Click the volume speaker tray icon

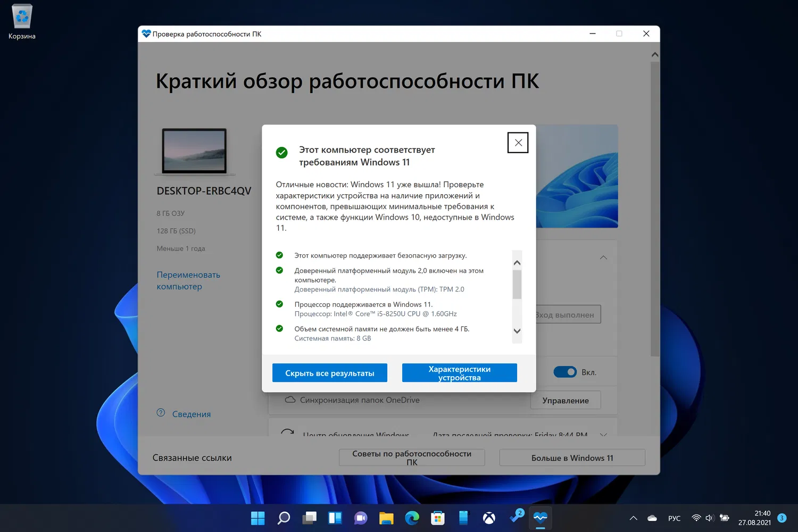tap(709, 518)
